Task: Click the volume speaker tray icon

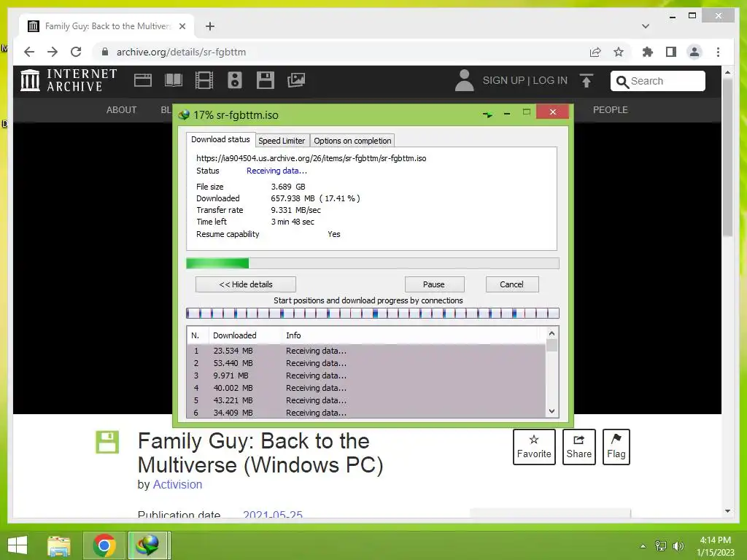Action: 678,546
